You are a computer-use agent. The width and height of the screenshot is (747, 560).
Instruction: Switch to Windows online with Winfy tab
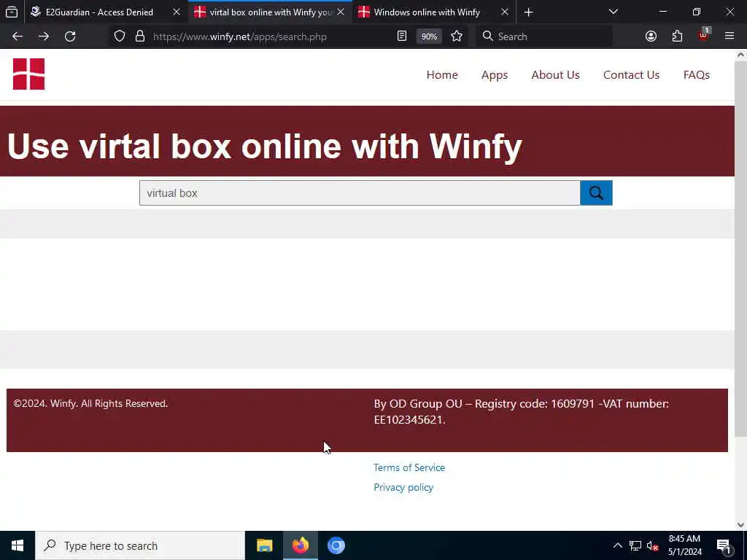coord(427,12)
